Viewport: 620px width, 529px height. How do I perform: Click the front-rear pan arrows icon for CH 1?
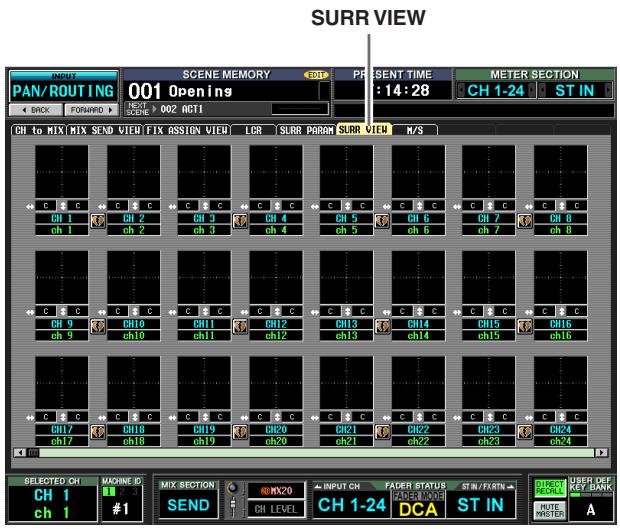coord(63,206)
